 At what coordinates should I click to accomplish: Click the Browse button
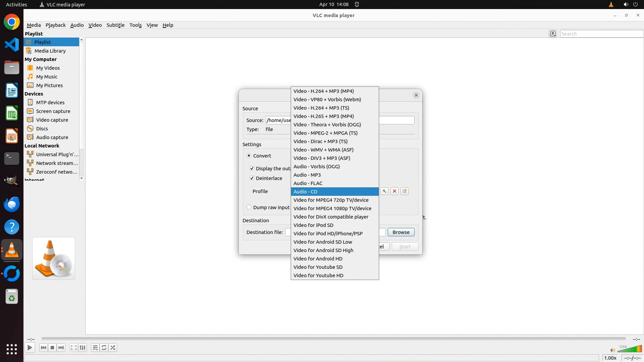click(x=401, y=232)
